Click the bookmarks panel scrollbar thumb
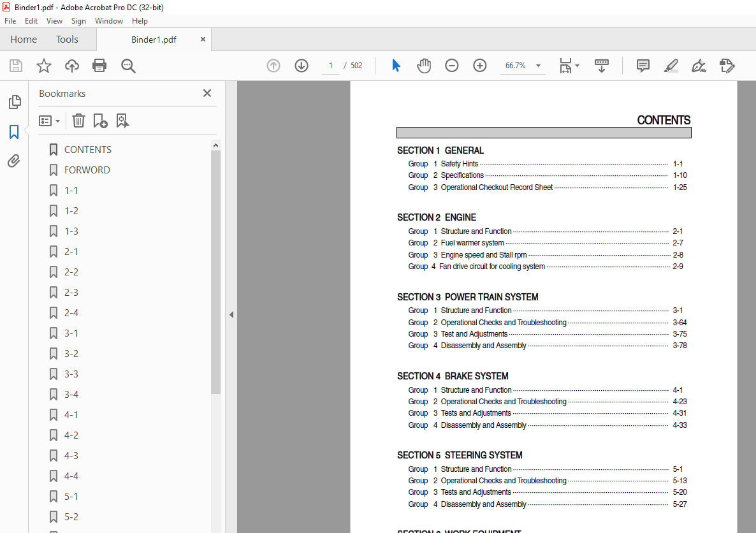 click(x=215, y=272)
